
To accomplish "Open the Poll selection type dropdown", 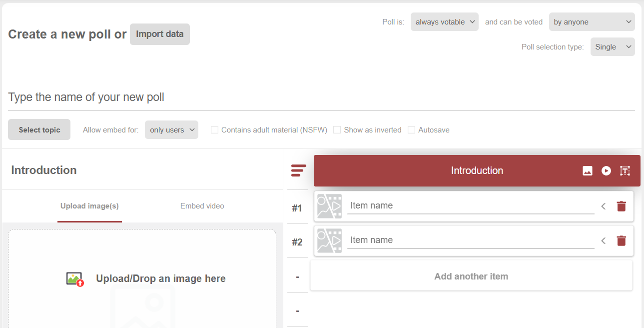I will [613, 47].
